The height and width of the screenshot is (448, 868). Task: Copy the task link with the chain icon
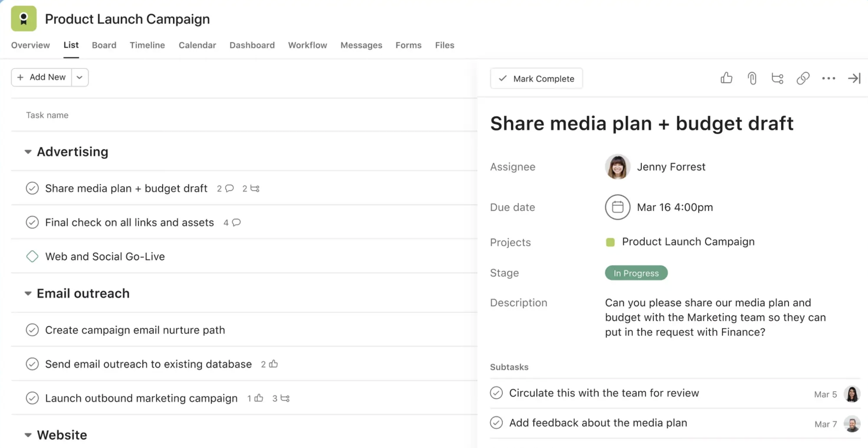click(803, 78)
